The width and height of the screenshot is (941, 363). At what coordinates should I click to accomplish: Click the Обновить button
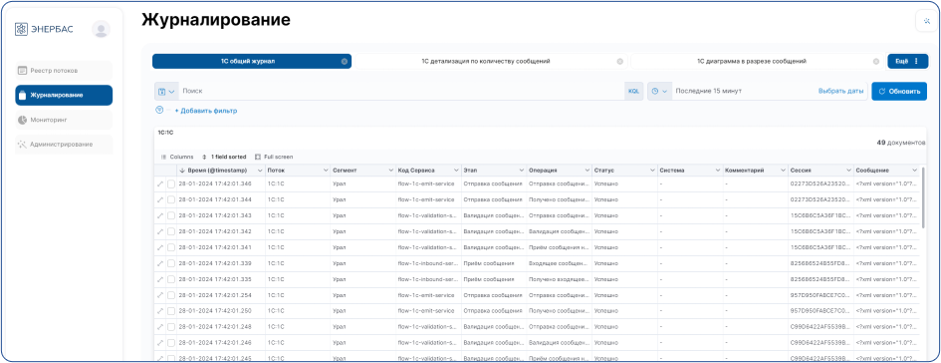coord(899,91)
